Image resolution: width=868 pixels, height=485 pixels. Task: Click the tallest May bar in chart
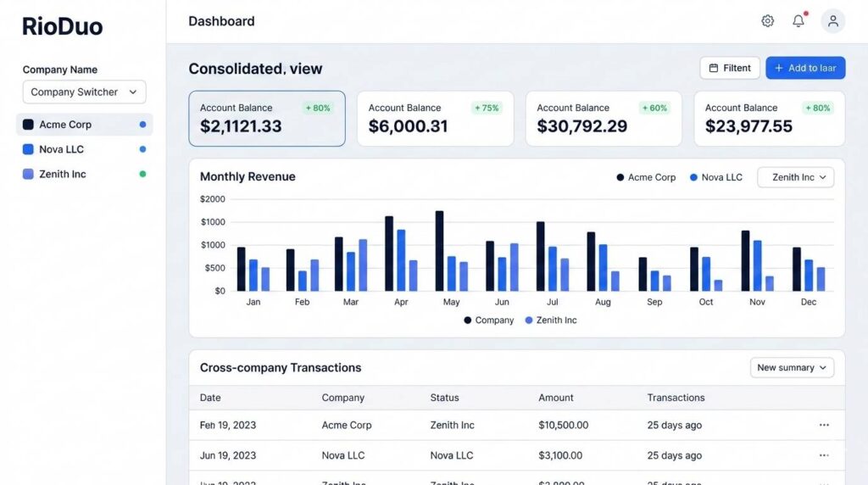tap(439, 250)
